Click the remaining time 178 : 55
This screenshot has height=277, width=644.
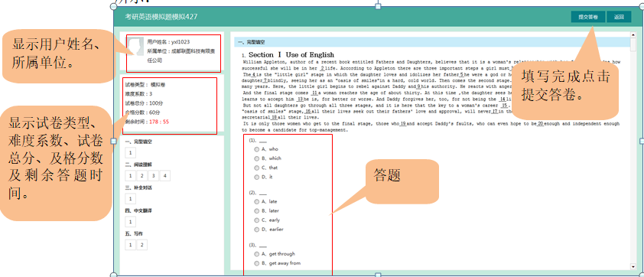pos(159,122)
